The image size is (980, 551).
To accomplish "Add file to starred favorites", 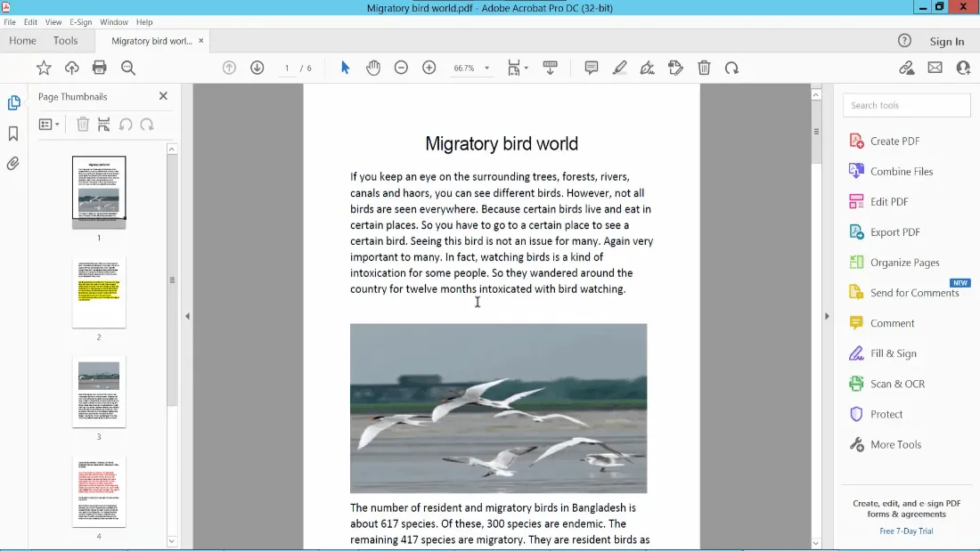I will click(x=44, y=68).
